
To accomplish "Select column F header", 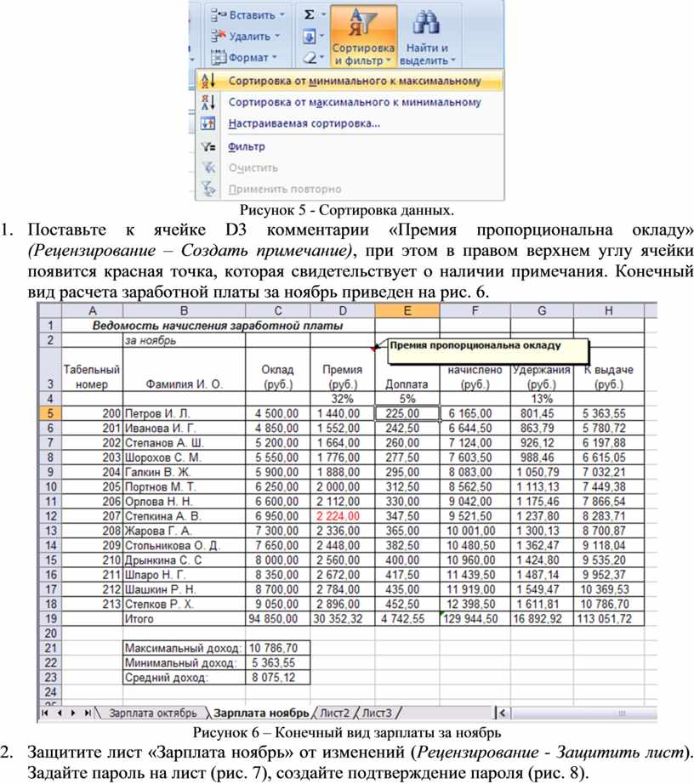I will (475, 310).
